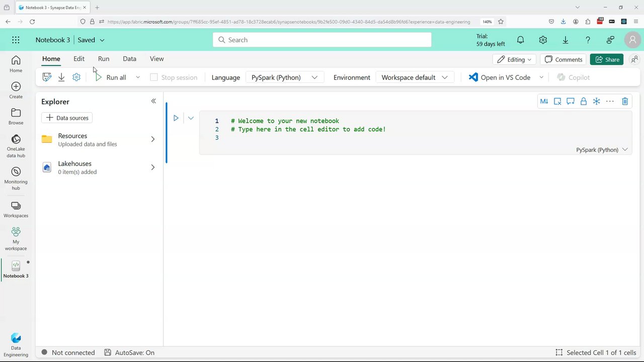Image resolution: width=644 pixels, height=362 pixels.
Task: Open My workspace
Action: pos(16,238)
